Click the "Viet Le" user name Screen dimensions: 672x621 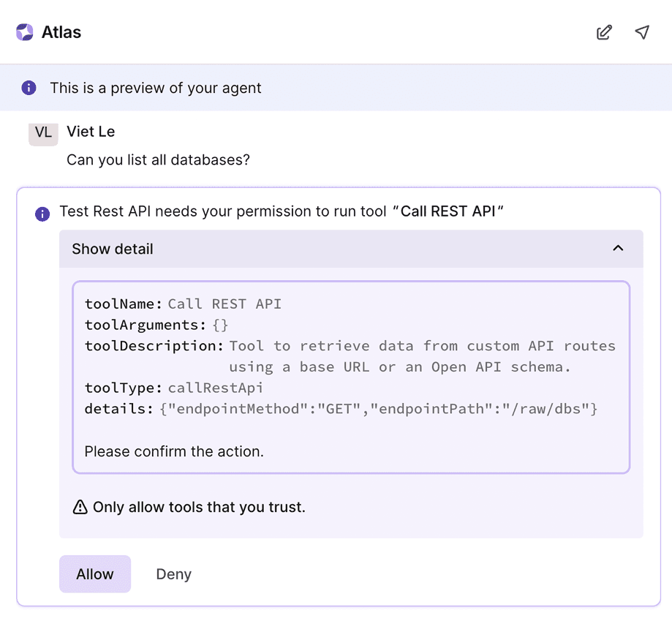(91, 132)
